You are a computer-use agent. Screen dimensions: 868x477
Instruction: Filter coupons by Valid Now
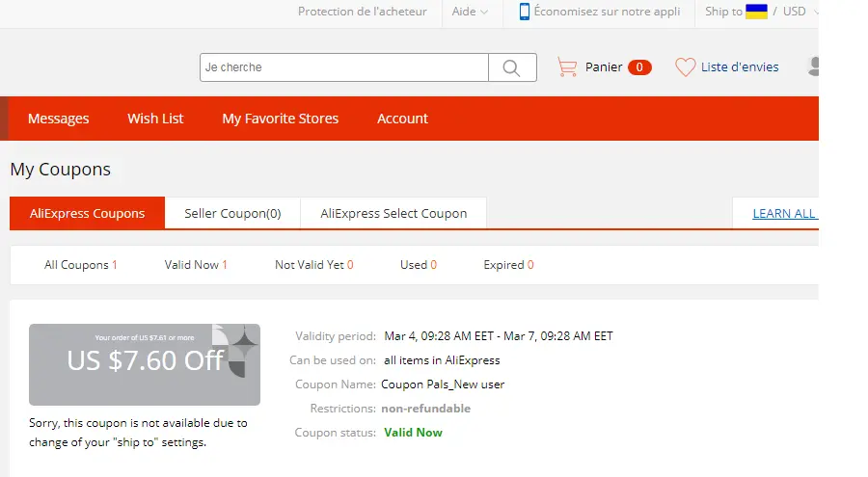coord(196,264)
